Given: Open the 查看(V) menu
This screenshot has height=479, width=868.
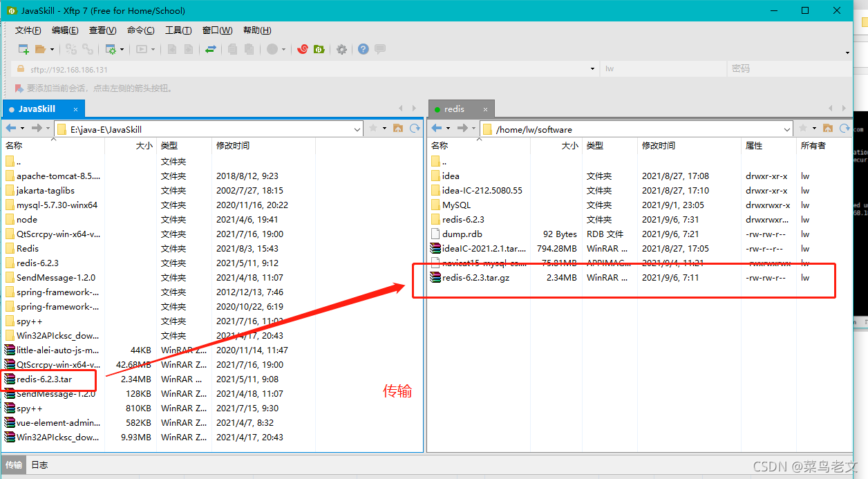Looking at the screenshot, I should coord(102,30).
